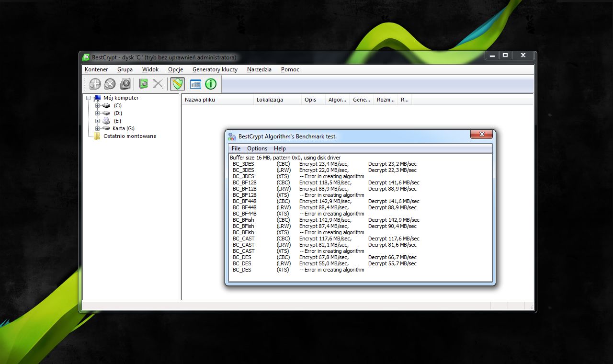
Task: Expand the (C:) drive node
Action: [x=97, y=105]
